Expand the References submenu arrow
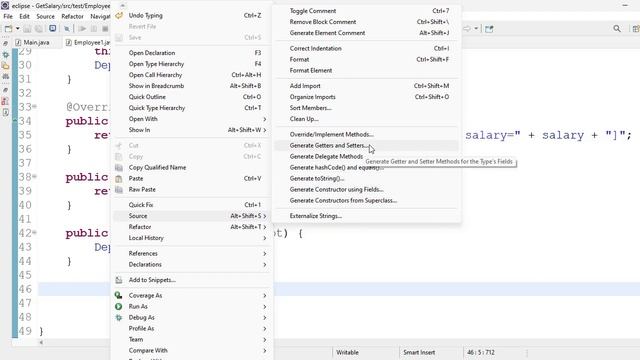Screen dimensions: 640x360 coord(264,253)
